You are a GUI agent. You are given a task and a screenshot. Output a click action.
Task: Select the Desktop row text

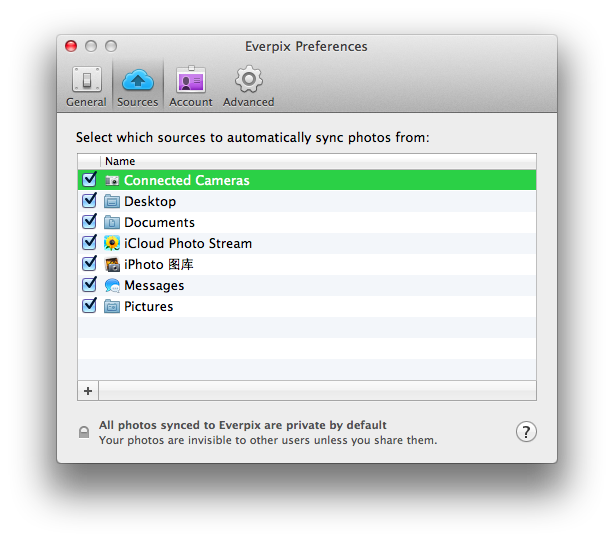pos(150,201)
